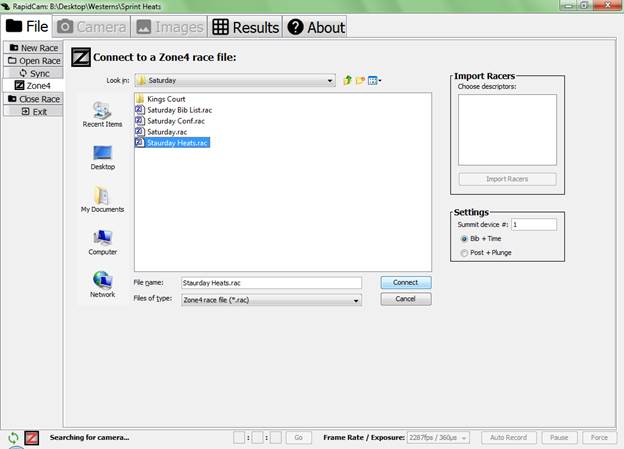Open the About tab

[315, 27]
